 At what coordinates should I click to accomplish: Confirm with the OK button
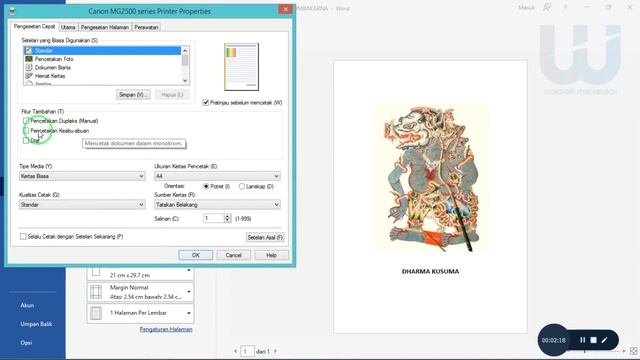point(196,255)
